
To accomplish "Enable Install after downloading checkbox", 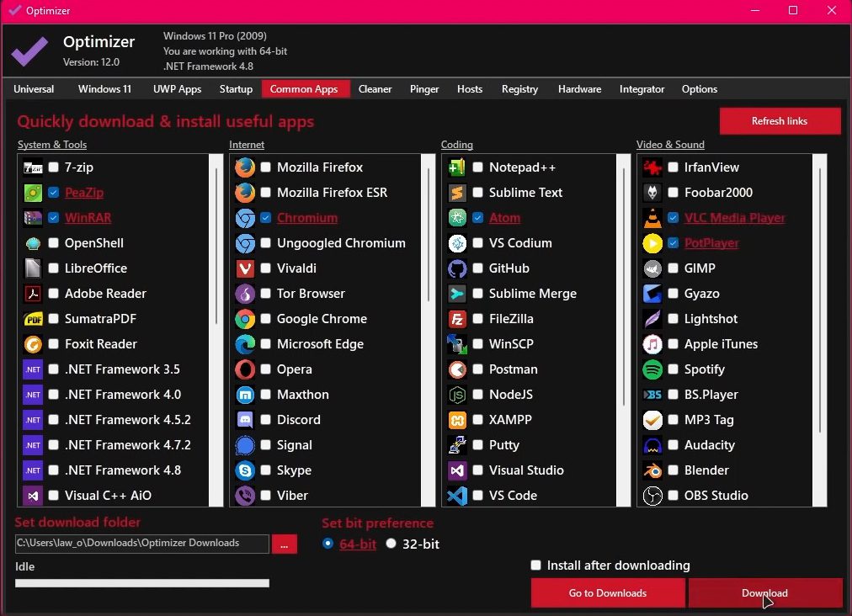I will coord(535,566).
